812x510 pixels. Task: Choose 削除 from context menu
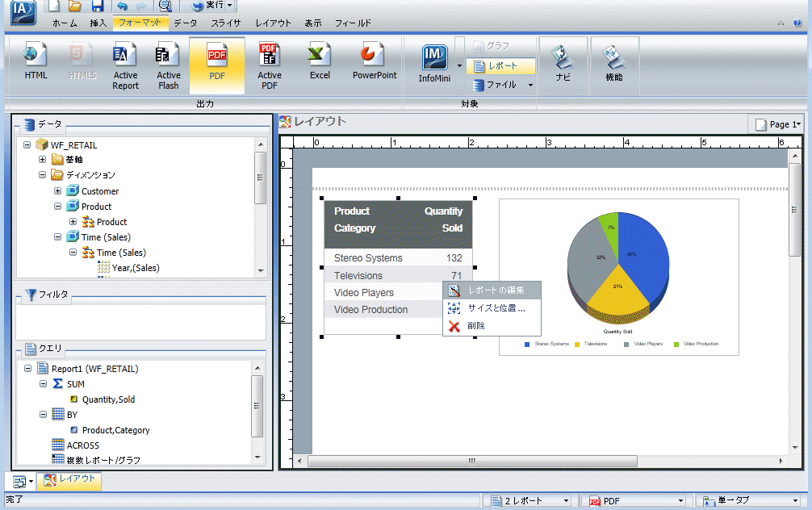coord(492,326)
